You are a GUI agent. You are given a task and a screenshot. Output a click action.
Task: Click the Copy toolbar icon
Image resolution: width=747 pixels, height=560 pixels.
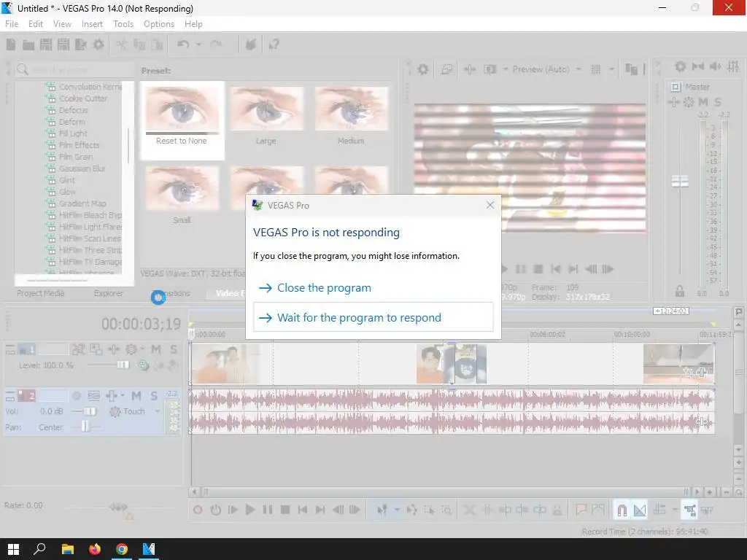[x=139, y=44]
